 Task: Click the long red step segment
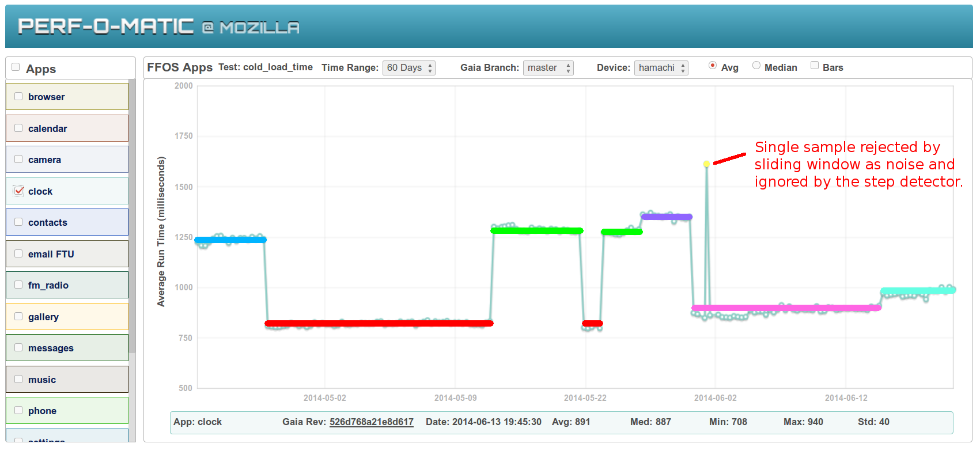[379, 323]
